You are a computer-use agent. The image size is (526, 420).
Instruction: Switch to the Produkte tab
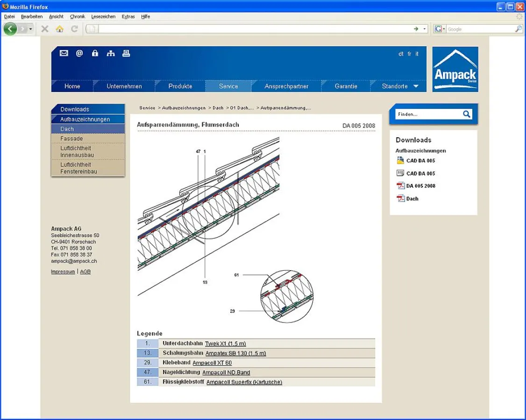[x=180, y=86]
